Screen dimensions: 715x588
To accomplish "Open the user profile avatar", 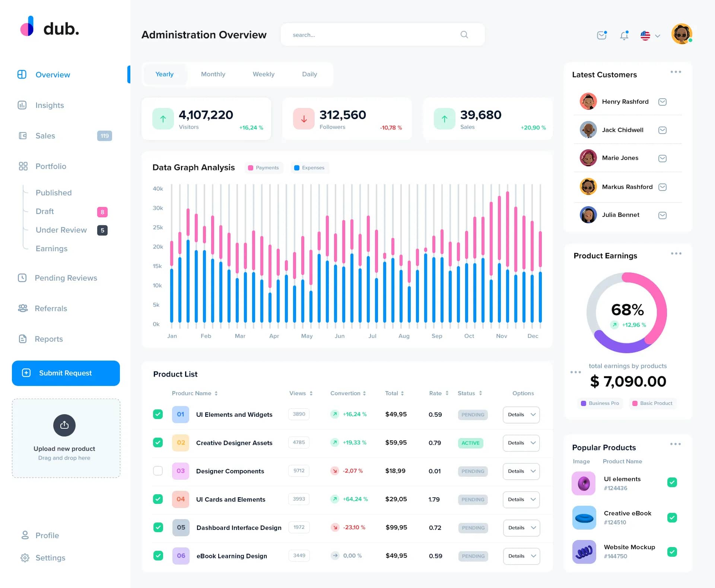I will click(681, 34).
